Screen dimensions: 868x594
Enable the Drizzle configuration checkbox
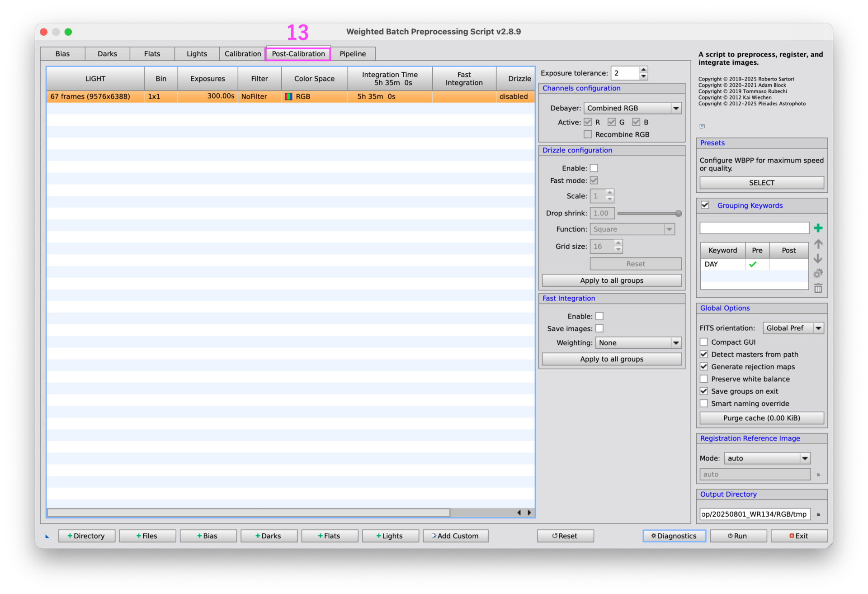(x=594, y=168)
